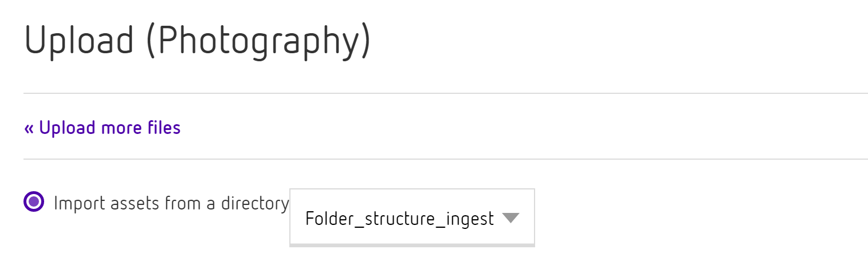Image resolution: width=868 pixels, height=261 pixels.
Task: Click the Upload more files link
Action: pos(103,128)
